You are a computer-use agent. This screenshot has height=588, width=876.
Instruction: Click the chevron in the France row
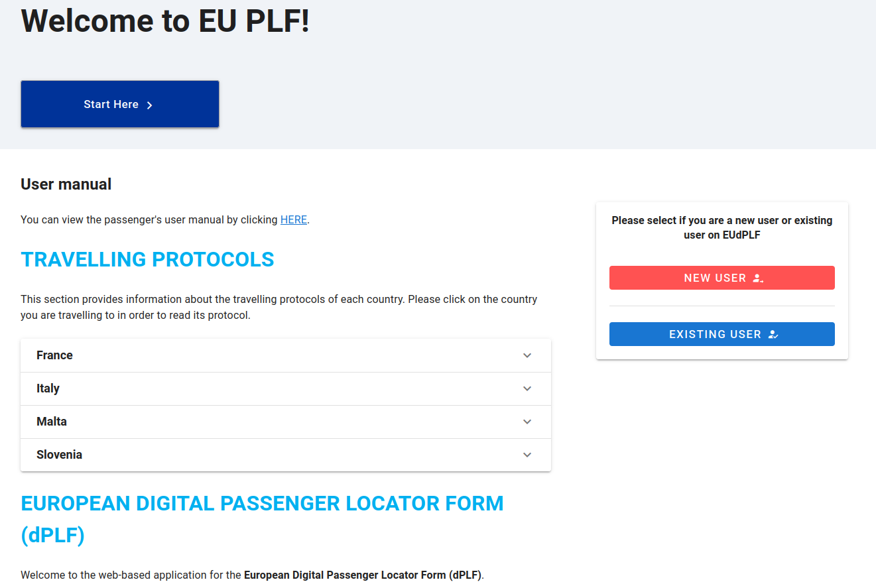pyautogui.click(x=527, y=355)
